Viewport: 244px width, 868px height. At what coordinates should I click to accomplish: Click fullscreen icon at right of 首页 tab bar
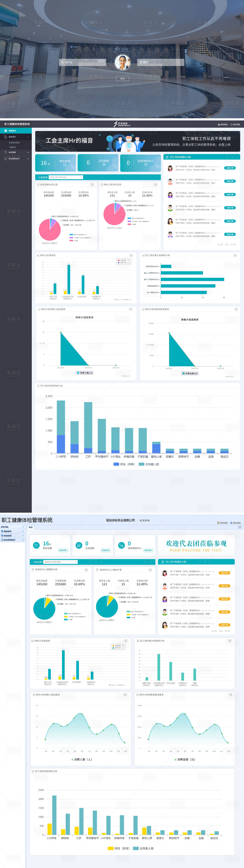pyautogui.click(x=240, y=527)
